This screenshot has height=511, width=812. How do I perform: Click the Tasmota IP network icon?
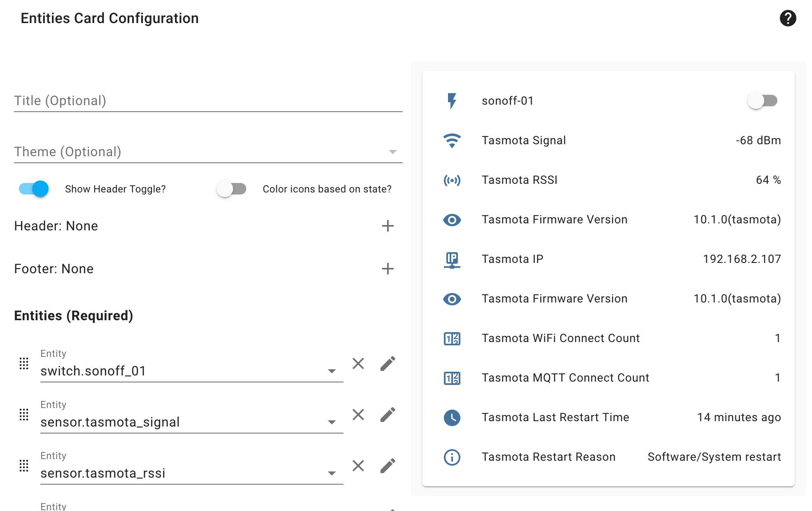(452, 260)
